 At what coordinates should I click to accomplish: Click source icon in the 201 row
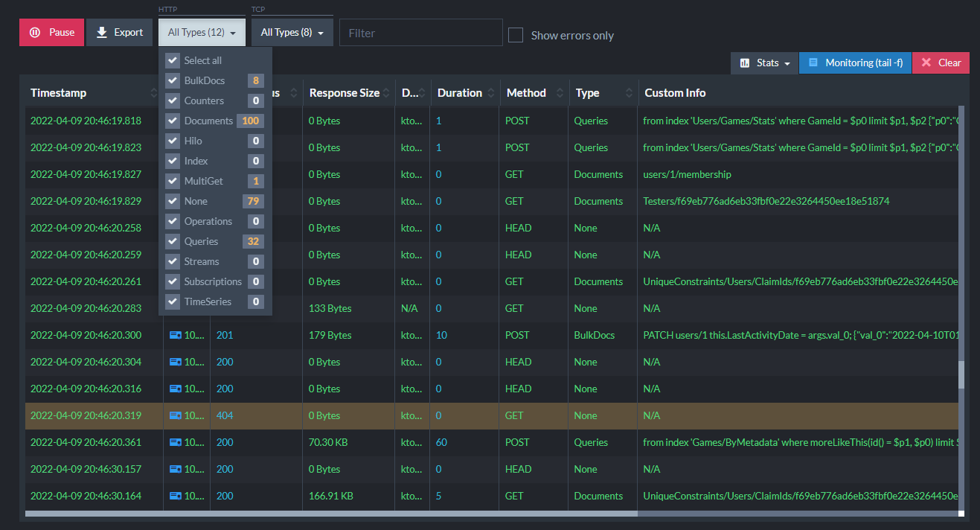[176, 335]
